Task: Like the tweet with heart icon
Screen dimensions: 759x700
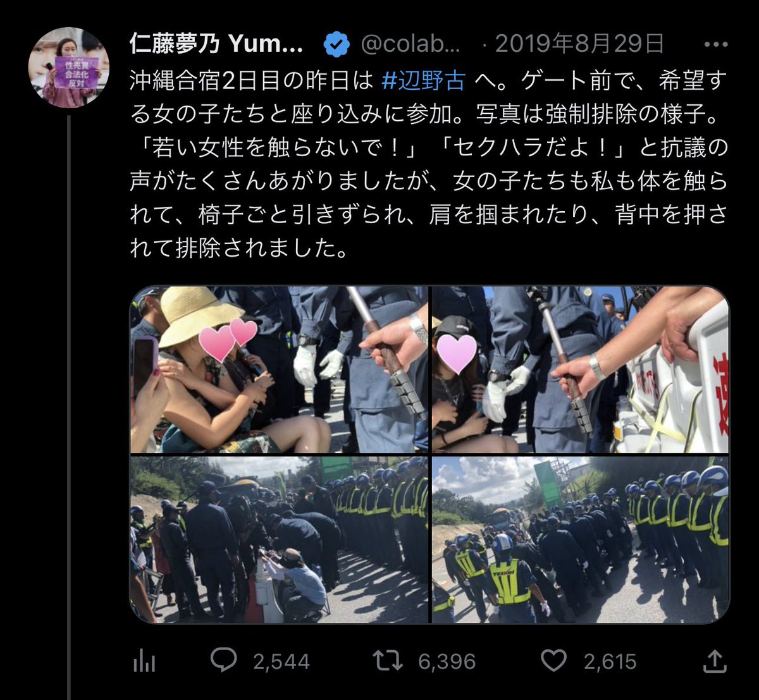Action: click(x=553, y=661)
